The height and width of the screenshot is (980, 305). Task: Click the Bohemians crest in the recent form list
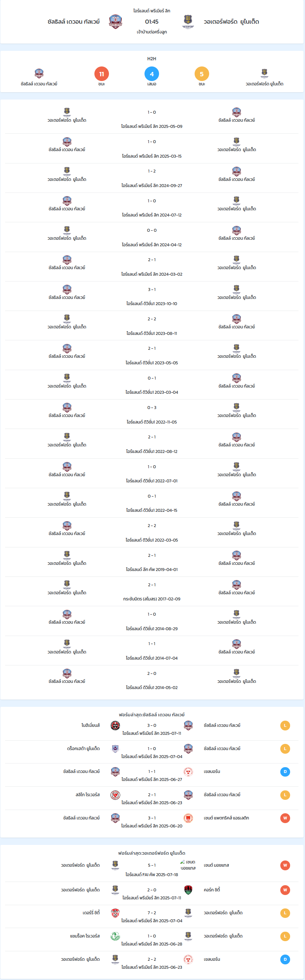[115, 725]
